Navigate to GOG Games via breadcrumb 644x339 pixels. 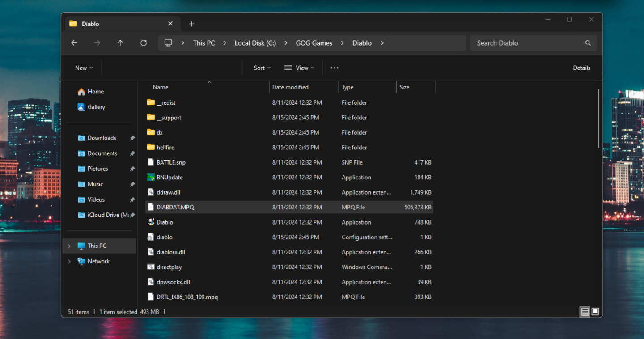tap(314, 42)
